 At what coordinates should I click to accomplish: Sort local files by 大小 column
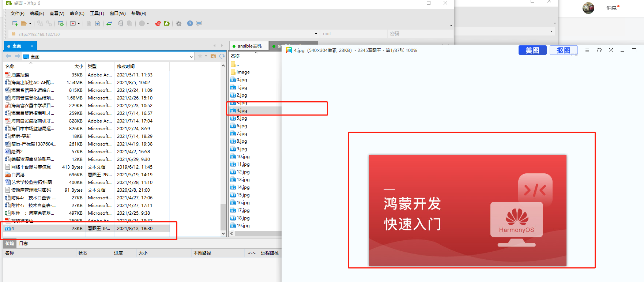click(x=72, y=67)
